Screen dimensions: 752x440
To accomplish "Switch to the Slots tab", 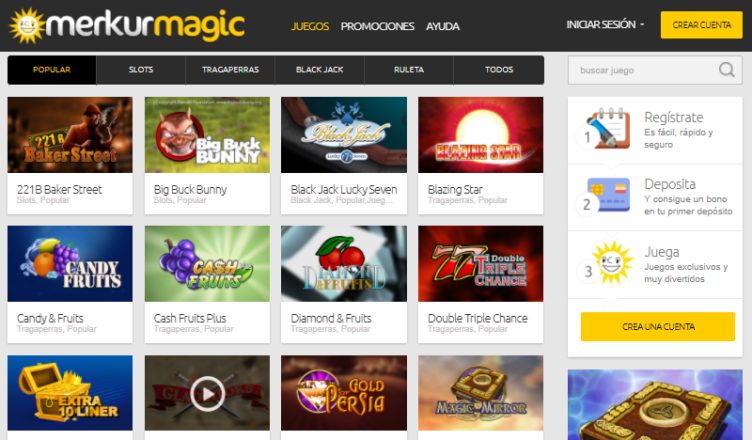I will 141,70.
